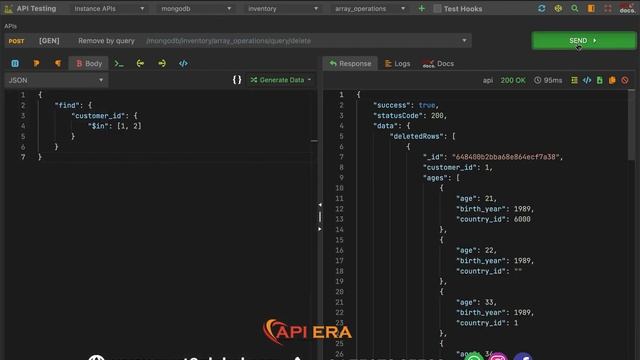Click the orange copy response icon
640x360 pixels.
(x=612, y=80)
